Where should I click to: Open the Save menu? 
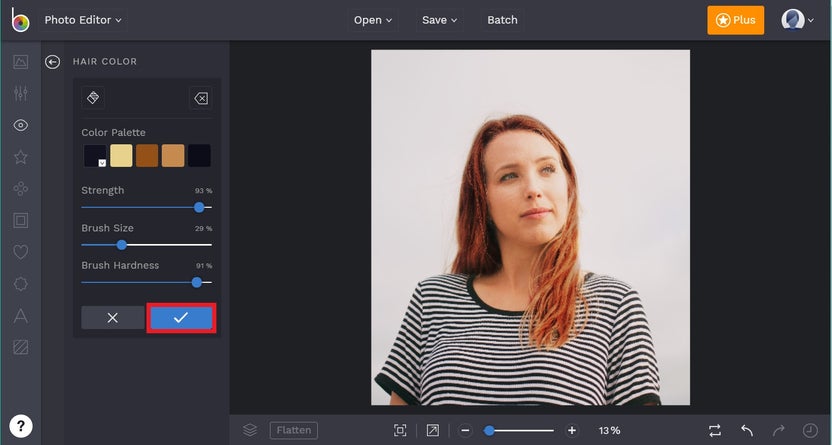pos(439,20)
